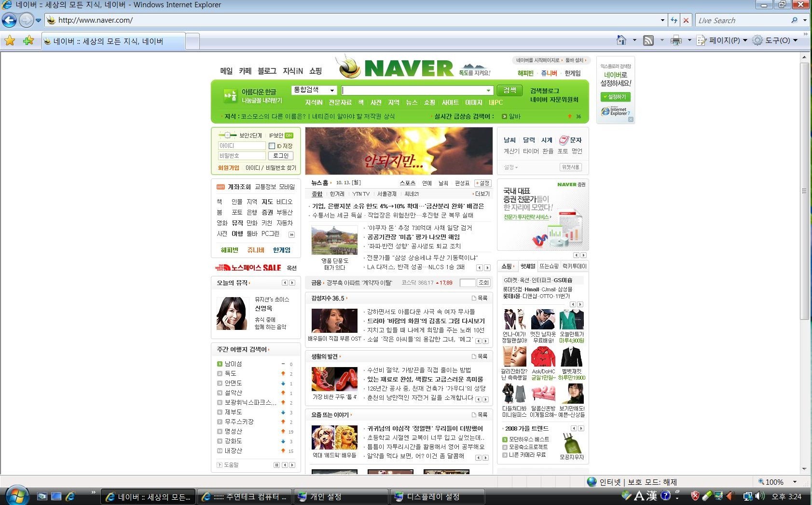
Task: Click the green 검색 search button
Action: click(x=509, y=90)
